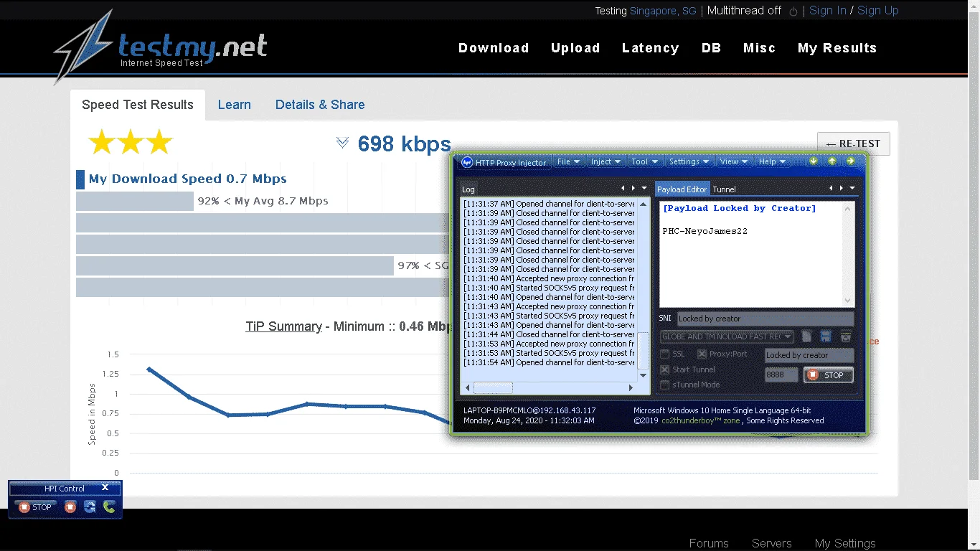The height and width of the screenshot is (551, 980).
Task: Click the testmy.net lightning logo
Action: coord(83,47)
